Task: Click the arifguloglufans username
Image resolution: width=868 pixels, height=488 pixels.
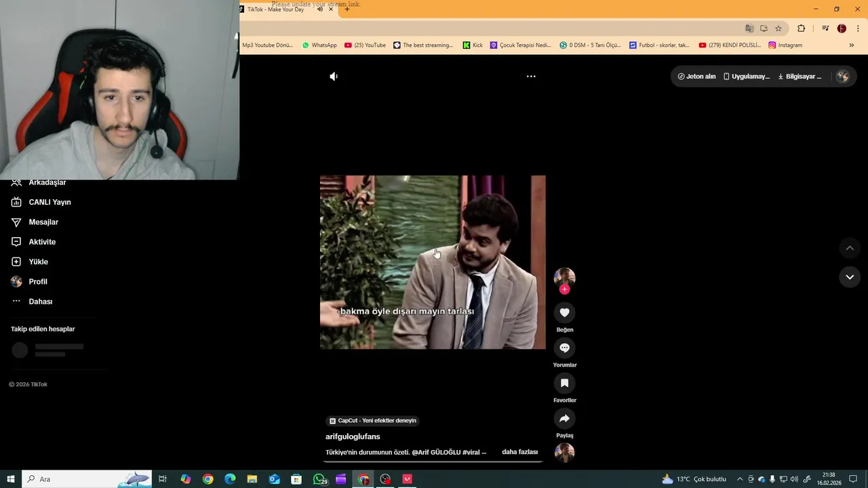Action: pos(353,436)
